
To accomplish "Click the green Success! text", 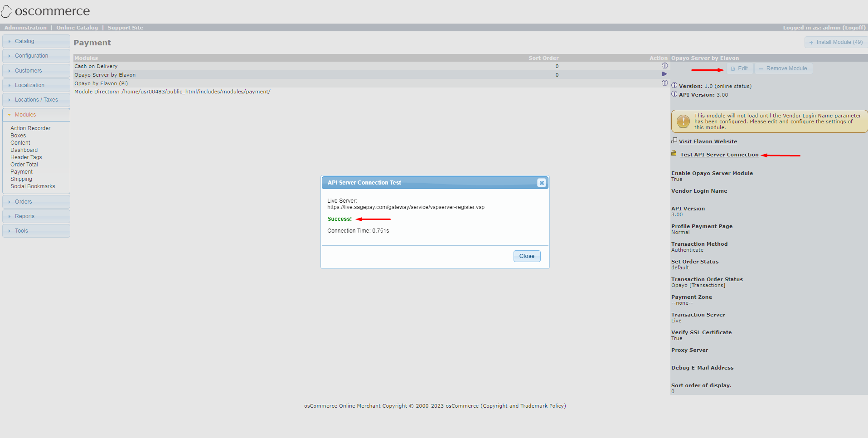I will click(x=339, y=219).
